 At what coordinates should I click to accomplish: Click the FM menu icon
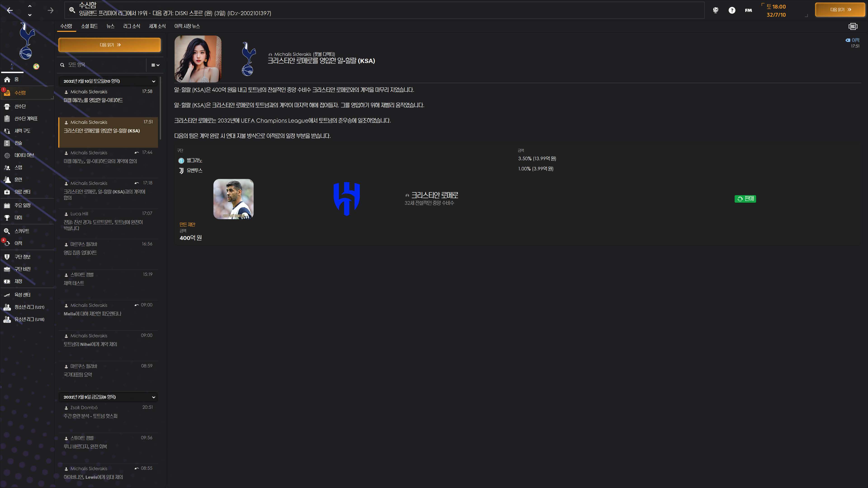click(x=748, y=10)
